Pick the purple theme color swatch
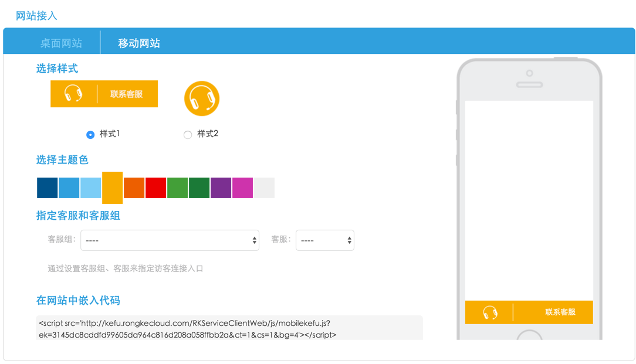The image size is (636, 364). [221, 188]
